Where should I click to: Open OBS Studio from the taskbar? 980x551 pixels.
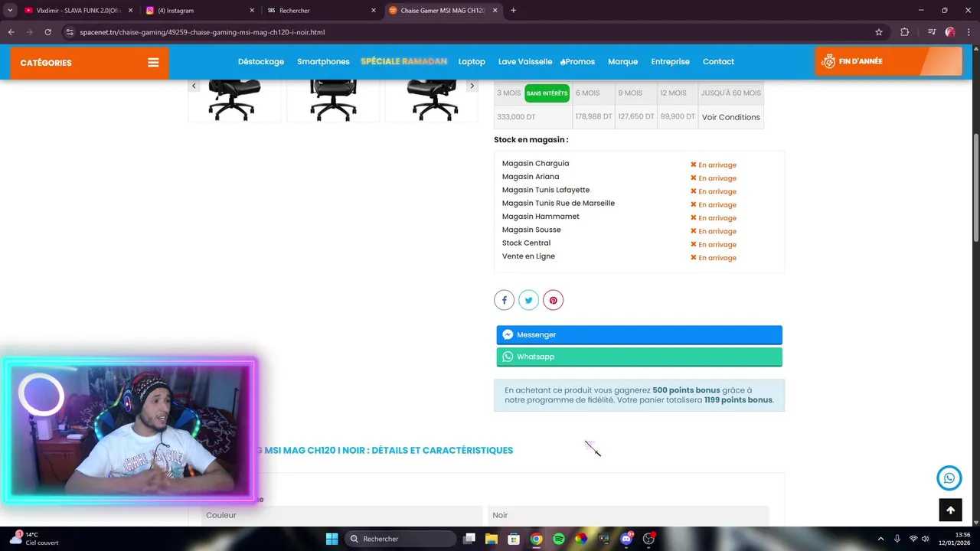tap(649, 539)
